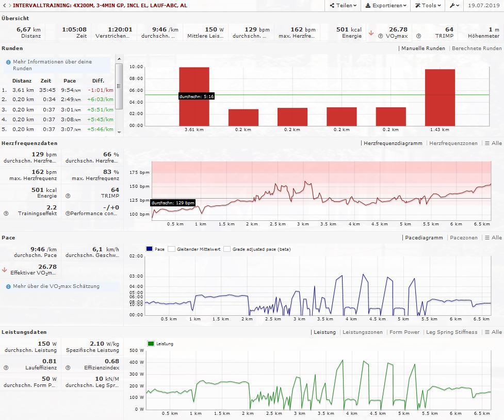
Task: Show Leg Spring Stiffness chart
Action: point(451,332)
